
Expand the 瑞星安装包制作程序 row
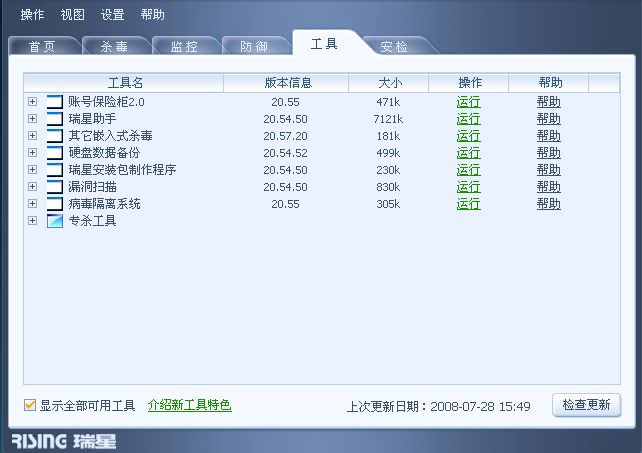click(32, 170)
